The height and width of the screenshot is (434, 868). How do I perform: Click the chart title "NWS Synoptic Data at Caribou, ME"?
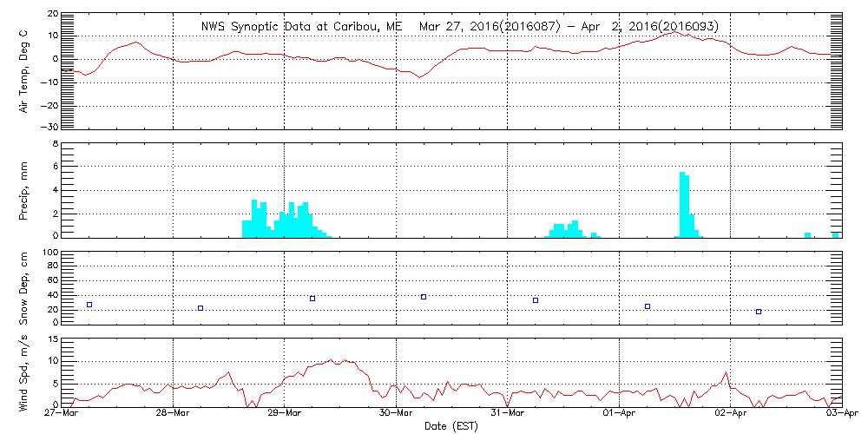point(301,26)
